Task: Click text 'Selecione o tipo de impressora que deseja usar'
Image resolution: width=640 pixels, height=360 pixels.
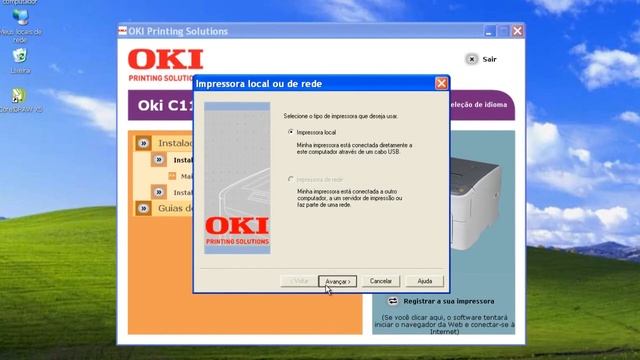Action: coord(340,116)
